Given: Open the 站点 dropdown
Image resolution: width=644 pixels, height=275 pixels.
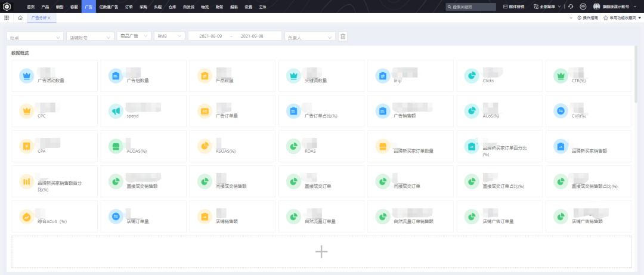Looking at the screenshot, I should point(35,36).
